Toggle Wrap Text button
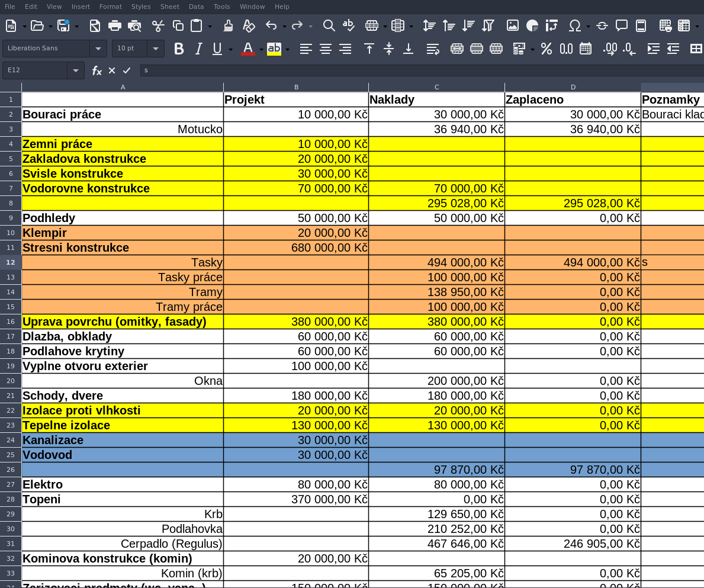The height and width of the screenshot is (588, 704). tap(433, 49)
